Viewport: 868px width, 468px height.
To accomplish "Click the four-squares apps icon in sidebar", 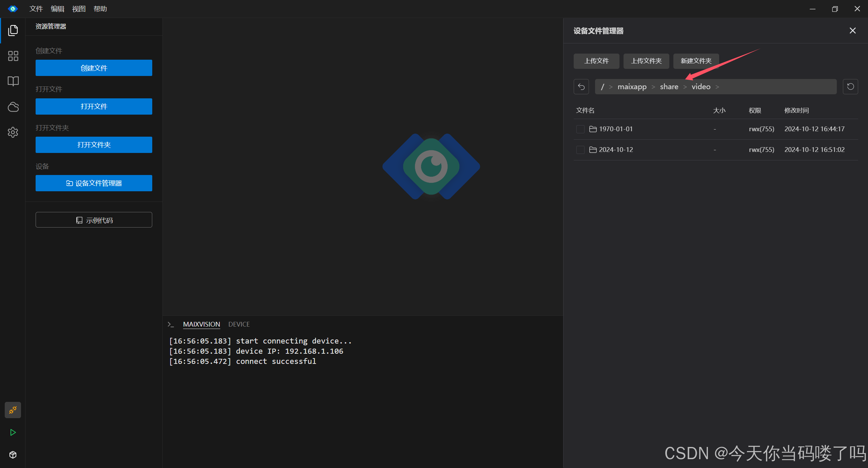I will [x=13, y=56].
